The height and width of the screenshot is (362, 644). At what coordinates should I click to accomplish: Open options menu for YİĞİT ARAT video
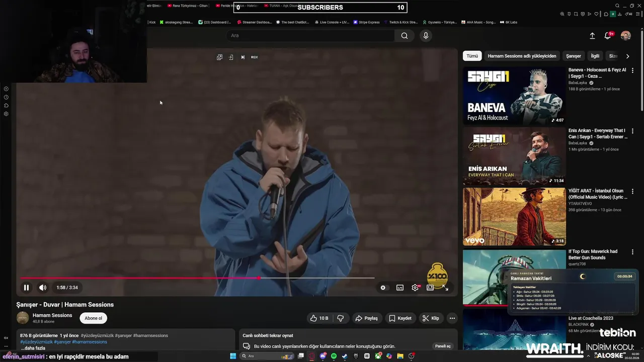pyautogui.click(x=632, y=192)
